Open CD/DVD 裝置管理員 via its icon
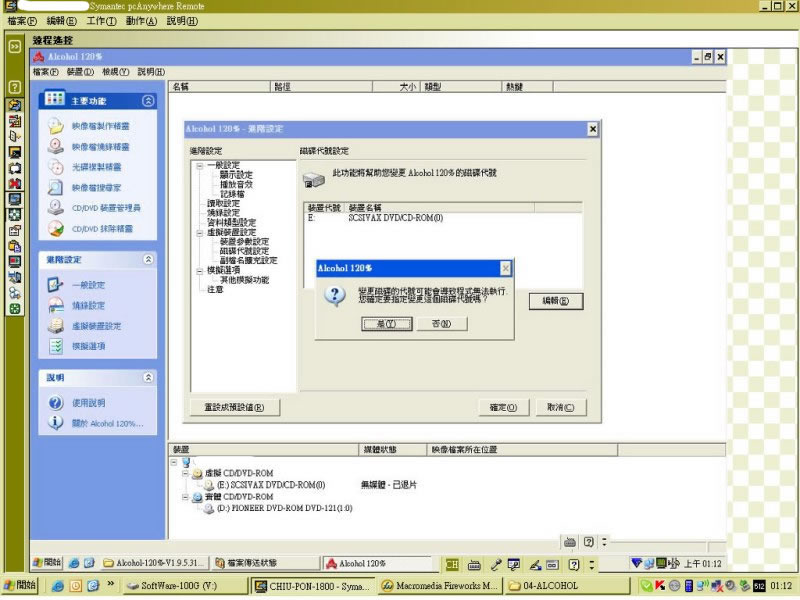Viewport: 800px width, 600px height. 55,208
